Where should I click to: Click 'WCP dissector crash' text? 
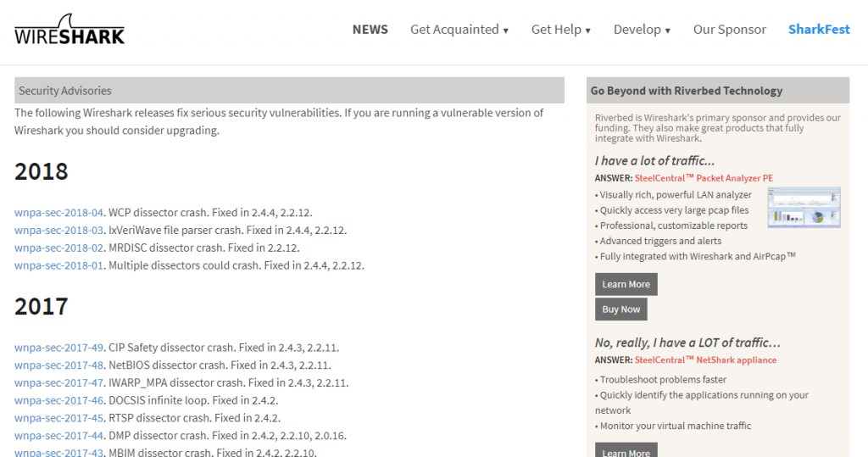(x=157, y=213)
